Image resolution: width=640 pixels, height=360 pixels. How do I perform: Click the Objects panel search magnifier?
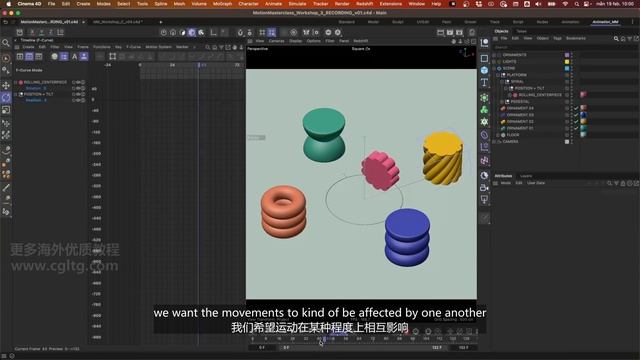616,38
